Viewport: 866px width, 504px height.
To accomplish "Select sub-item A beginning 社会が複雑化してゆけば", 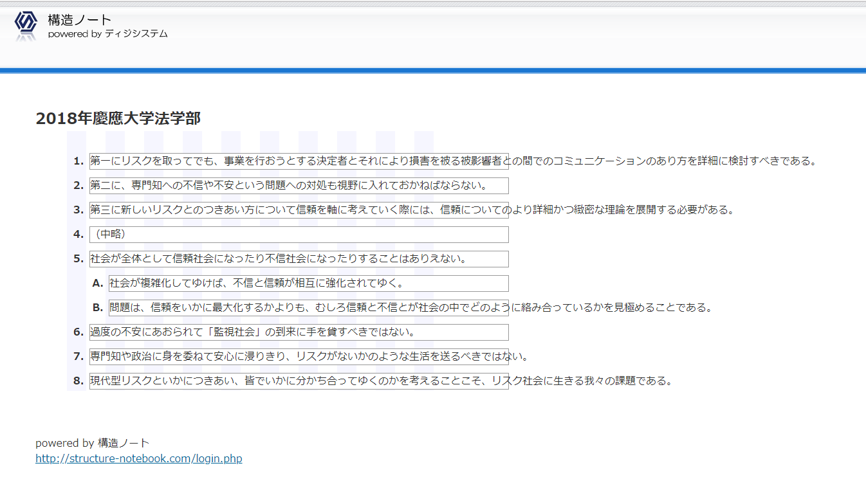I will (308, 283).
